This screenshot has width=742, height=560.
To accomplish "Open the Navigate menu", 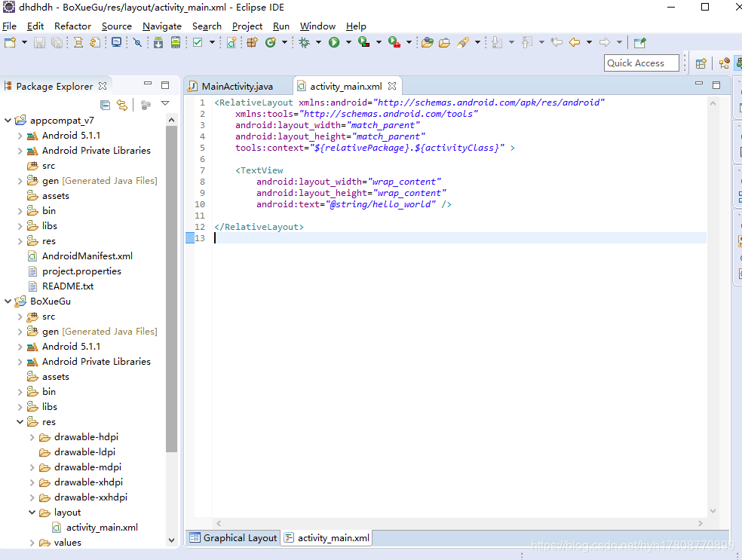I will 162,26.
